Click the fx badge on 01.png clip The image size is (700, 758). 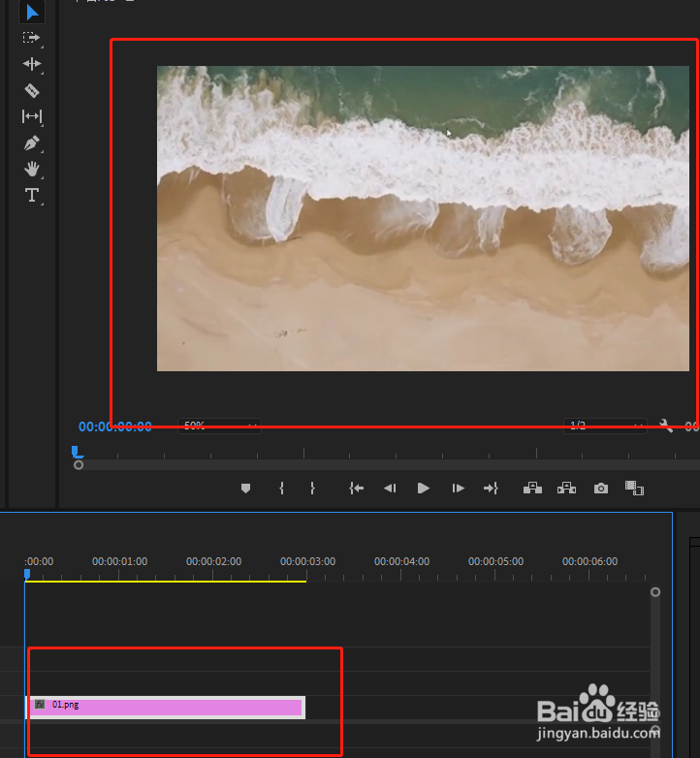(x=40, y=705)
